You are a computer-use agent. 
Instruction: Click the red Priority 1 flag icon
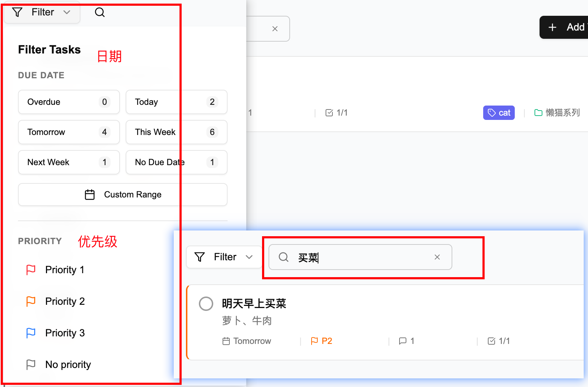[x=31, y=270]
